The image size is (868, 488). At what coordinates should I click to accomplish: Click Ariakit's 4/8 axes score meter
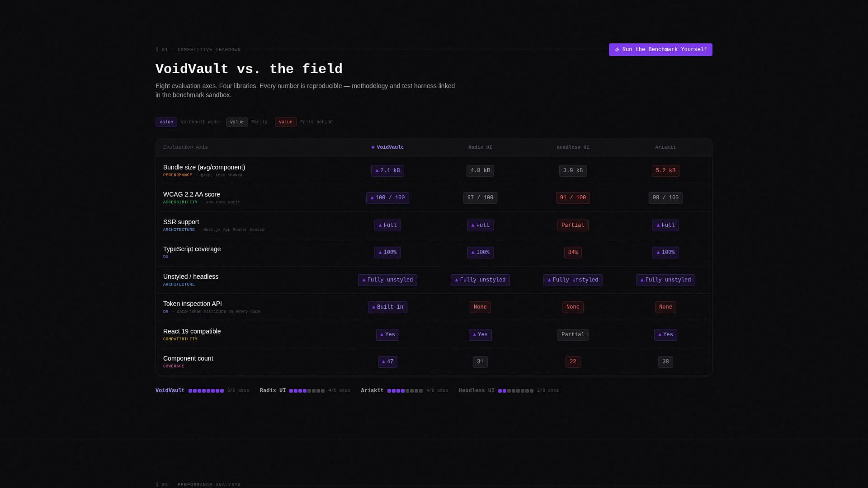[404, 391]
